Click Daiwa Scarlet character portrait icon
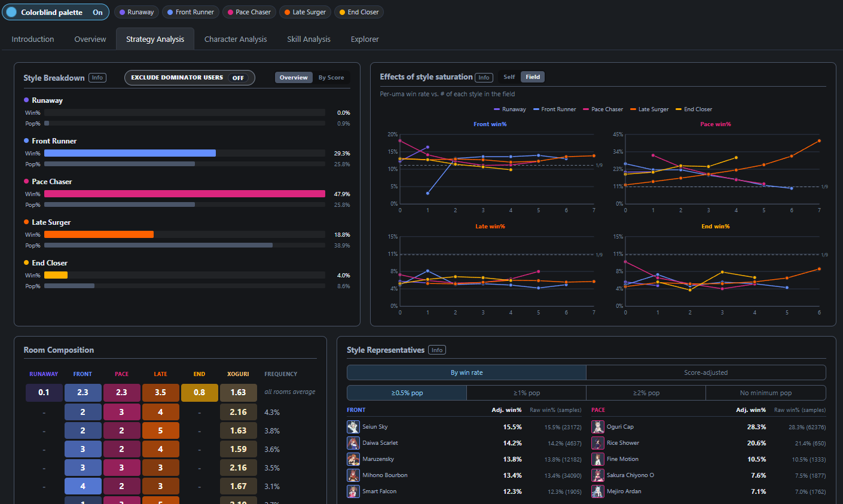The image size is (843, 504). click(353, 443)
